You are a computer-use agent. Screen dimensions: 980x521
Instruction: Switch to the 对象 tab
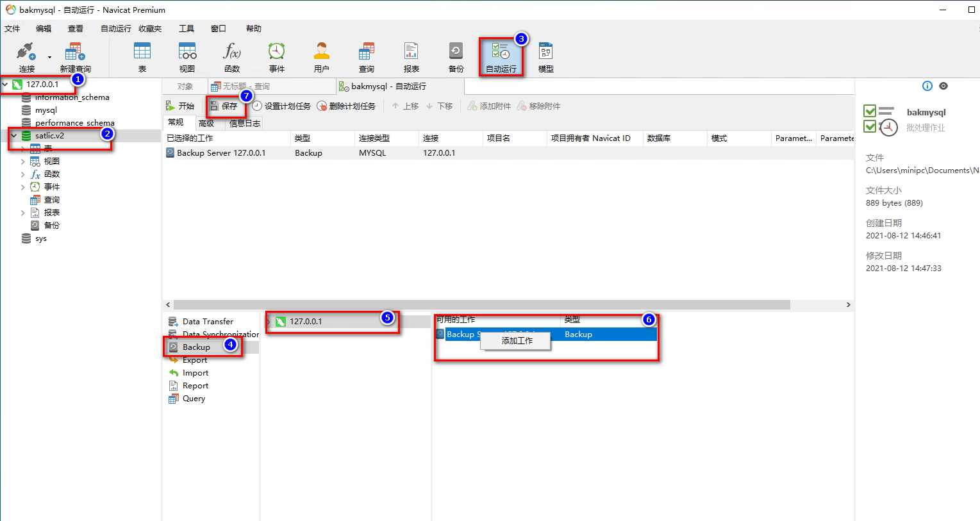pos(185,87)
